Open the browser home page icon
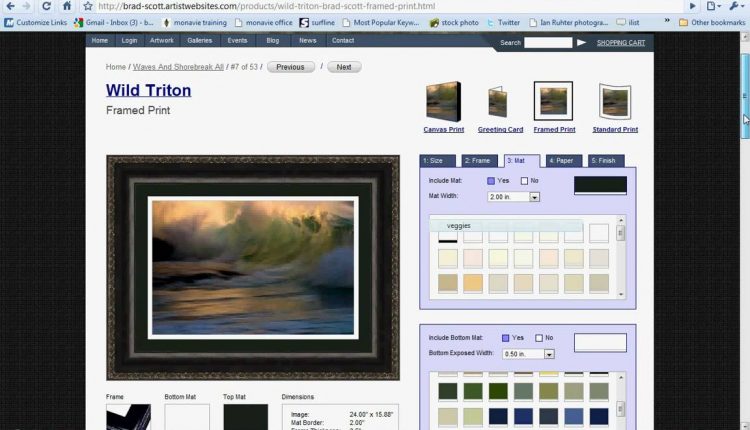This screenshot has width=750, height=430. point(67,6)
